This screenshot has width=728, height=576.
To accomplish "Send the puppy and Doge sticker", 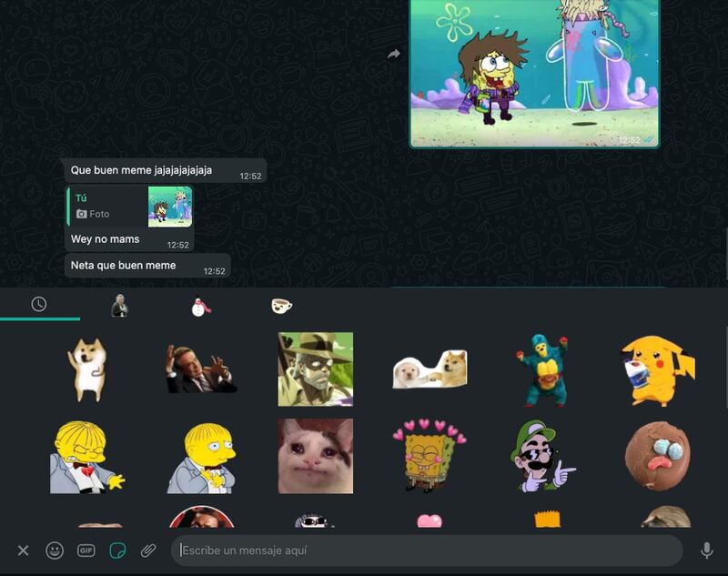I will click(x=430, y=369).
